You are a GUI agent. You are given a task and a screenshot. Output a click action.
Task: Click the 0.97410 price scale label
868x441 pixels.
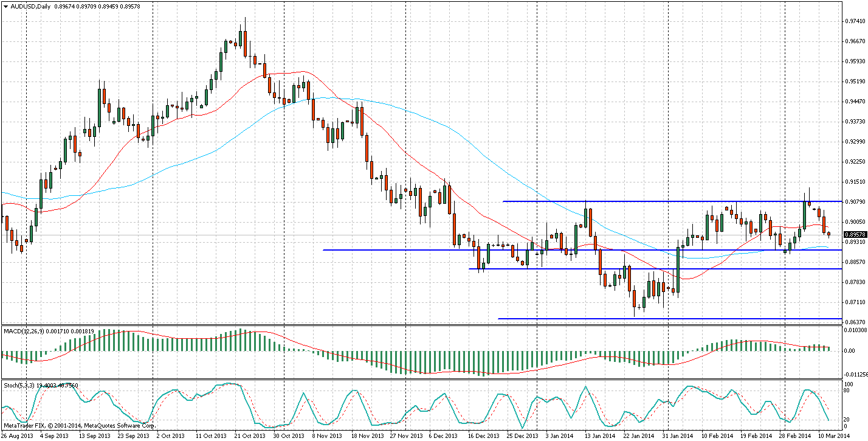(855, 21)
